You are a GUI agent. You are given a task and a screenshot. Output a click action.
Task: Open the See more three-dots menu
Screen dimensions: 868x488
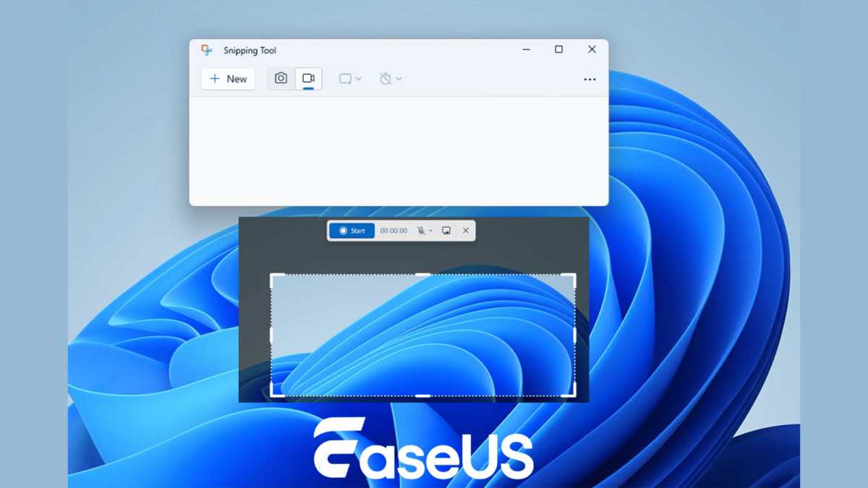point(590,80)
